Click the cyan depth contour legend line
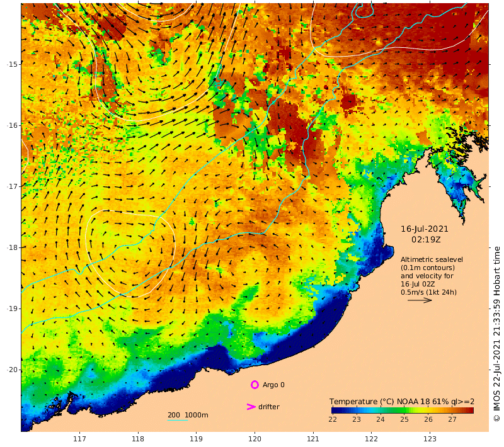 (178, 420)
